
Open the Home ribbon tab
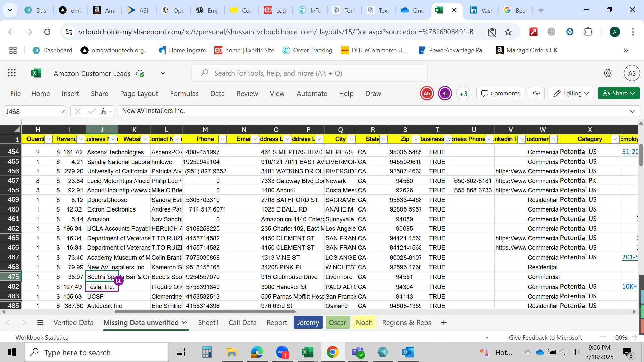pos(41,94)
